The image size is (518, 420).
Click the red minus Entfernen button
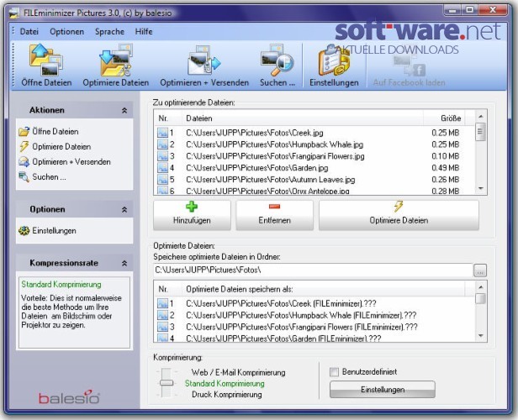click(x=274, y=215)
